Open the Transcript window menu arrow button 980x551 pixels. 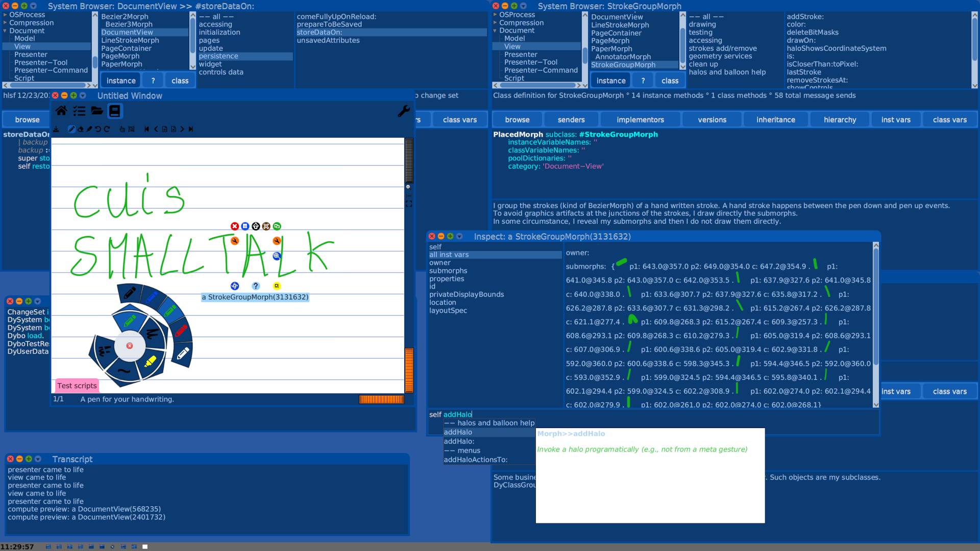tap(38, 459)
